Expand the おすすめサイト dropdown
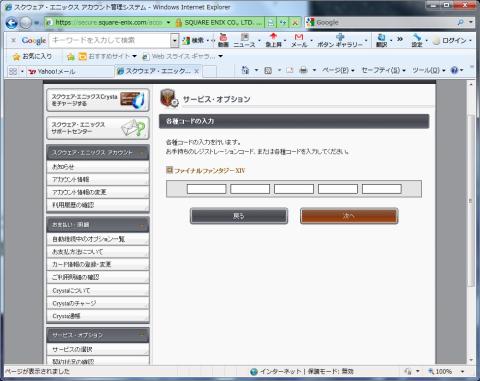This screenshot has width=480, height=381. (134, 56)
